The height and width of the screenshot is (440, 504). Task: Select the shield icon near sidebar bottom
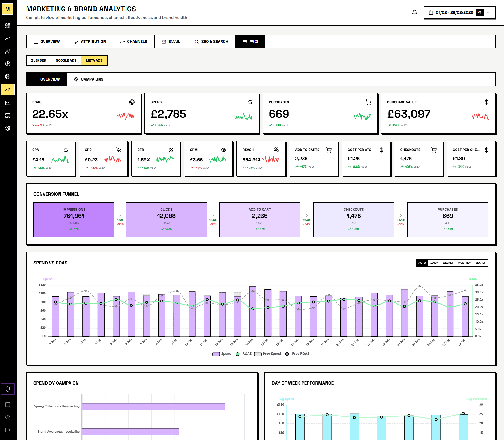coord(8,389)
